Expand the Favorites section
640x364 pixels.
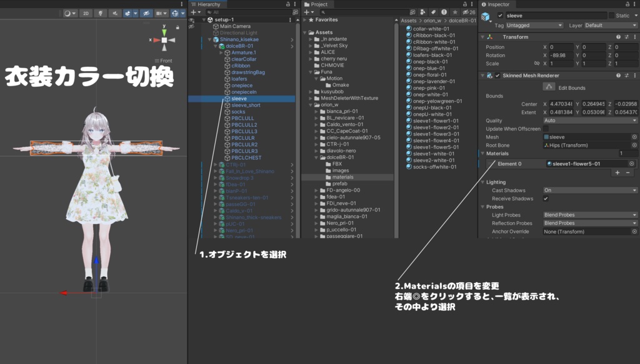305,19
